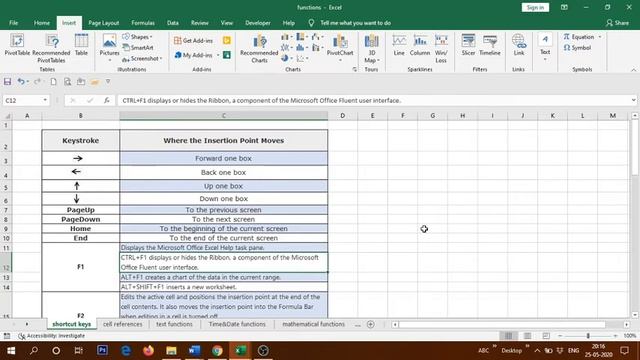Open Word from the taskbar

[194, 350]
